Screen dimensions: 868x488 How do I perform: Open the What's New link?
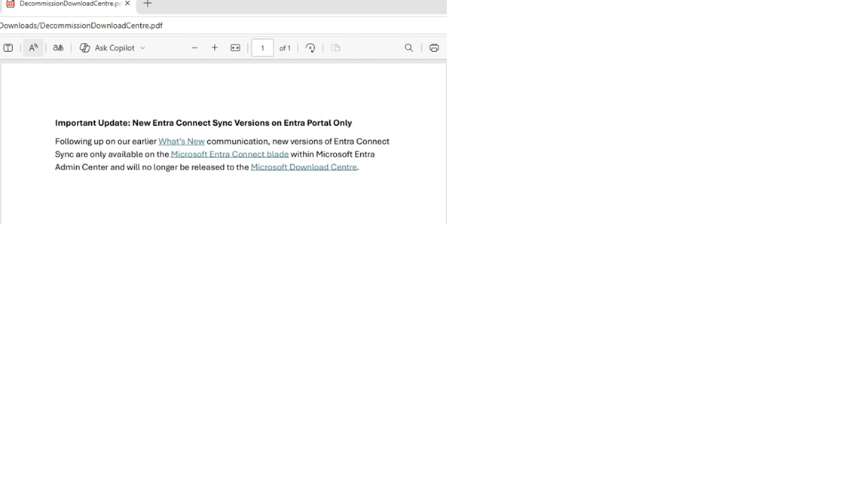point(182,142)
